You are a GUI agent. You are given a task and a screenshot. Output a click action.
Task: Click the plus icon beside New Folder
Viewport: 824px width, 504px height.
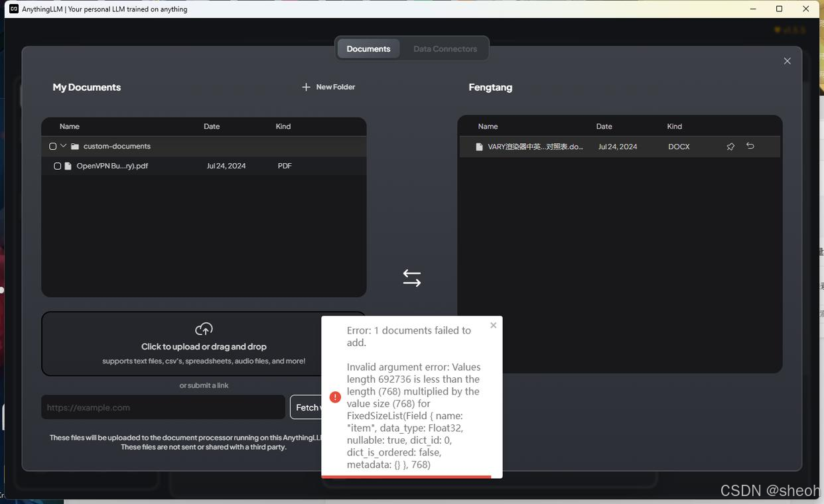pos(306,87)
